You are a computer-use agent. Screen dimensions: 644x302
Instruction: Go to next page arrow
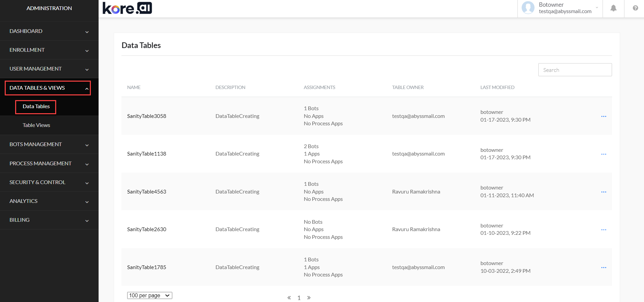(x=309, y=298)
